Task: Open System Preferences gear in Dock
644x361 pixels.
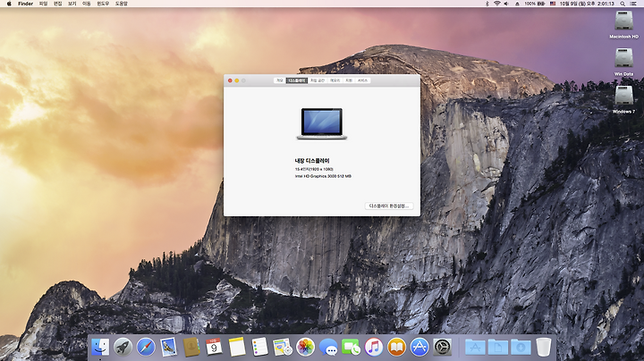Action: pos(443,347)
